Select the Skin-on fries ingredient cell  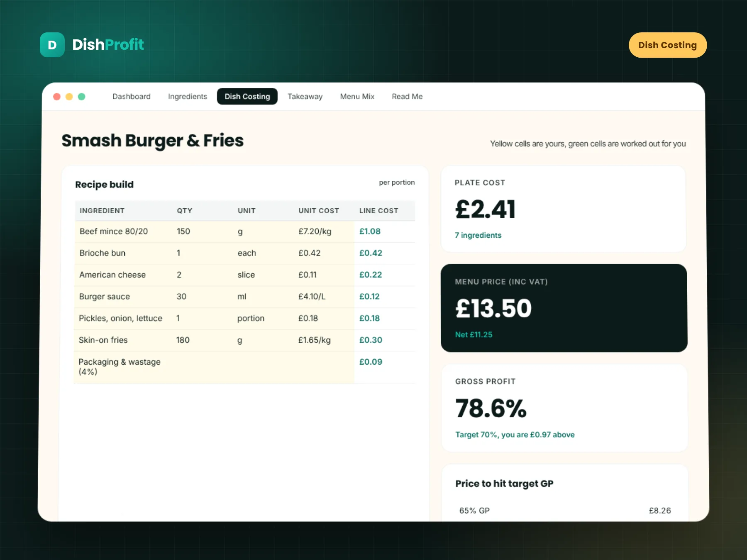coord(103,340)
